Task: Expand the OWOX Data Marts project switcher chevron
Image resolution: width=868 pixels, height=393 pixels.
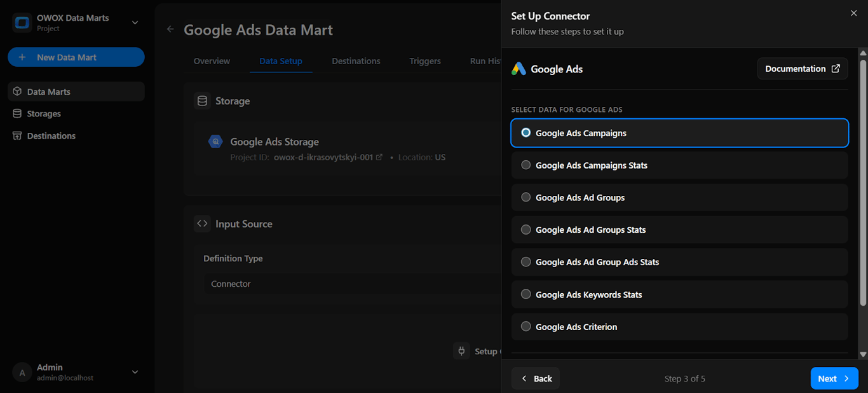Action: (x=135, y=23)
